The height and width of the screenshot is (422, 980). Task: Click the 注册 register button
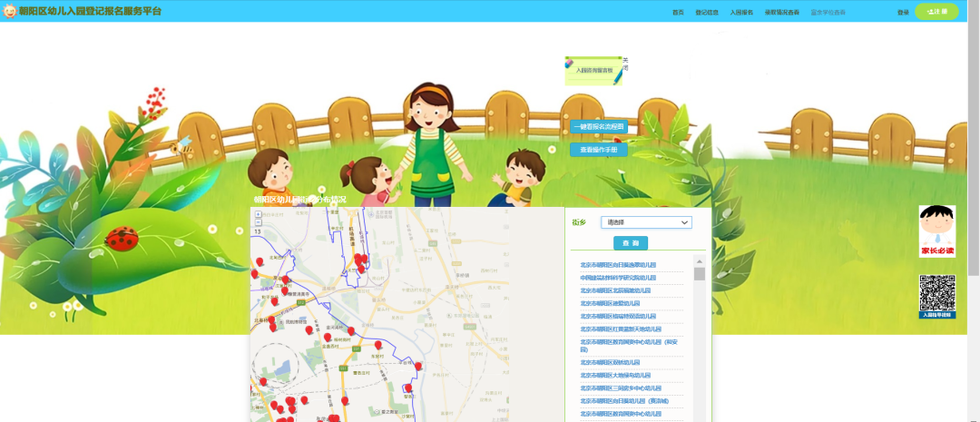(936, 12)
